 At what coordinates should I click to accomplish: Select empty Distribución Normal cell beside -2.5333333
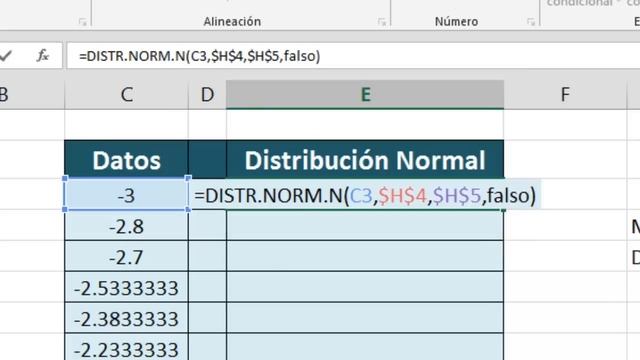(x=365, y=288)
